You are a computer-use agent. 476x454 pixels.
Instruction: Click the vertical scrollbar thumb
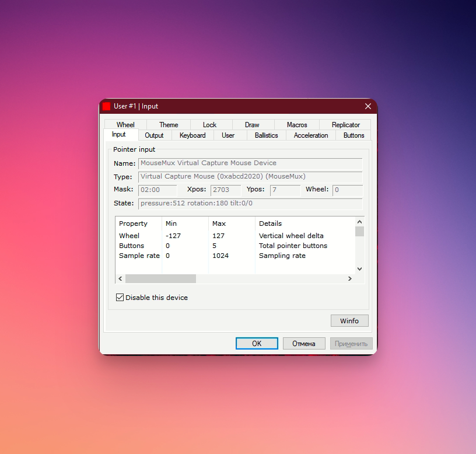[359, 231]
